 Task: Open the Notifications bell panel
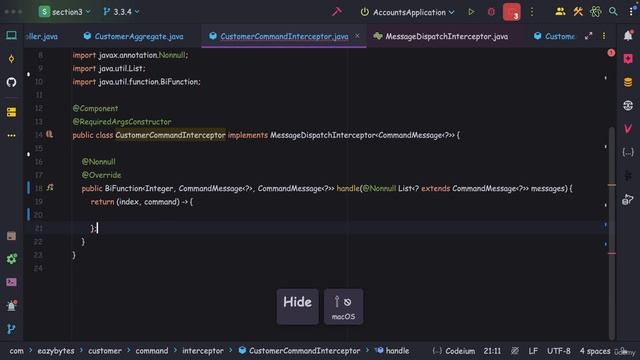coord(628,36)
